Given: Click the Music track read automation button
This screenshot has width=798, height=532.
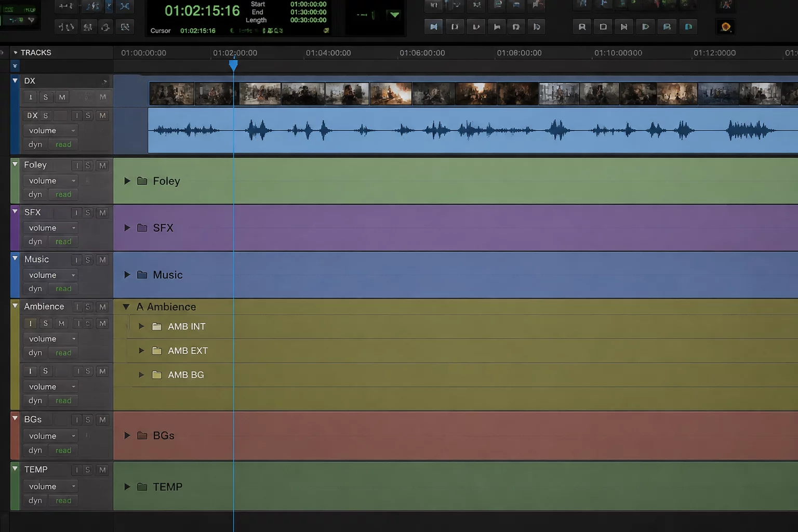Looking at the screenshot, I should coord(63,288).
